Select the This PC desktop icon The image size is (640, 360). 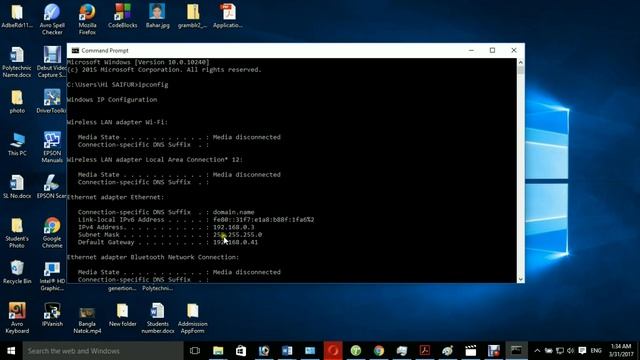click(17, 144)
